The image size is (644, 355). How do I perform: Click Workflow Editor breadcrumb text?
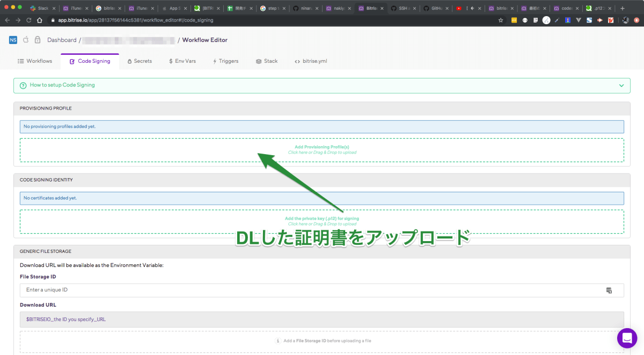205,40
